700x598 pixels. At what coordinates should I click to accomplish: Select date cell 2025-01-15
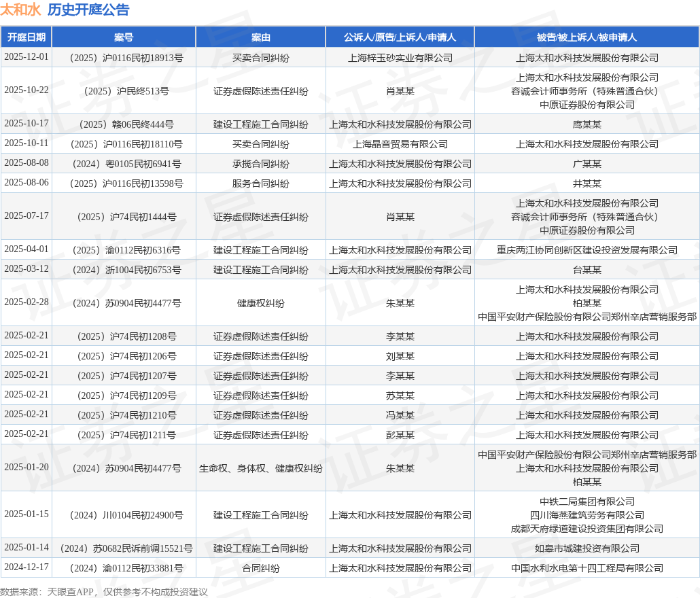pos(27,514)
